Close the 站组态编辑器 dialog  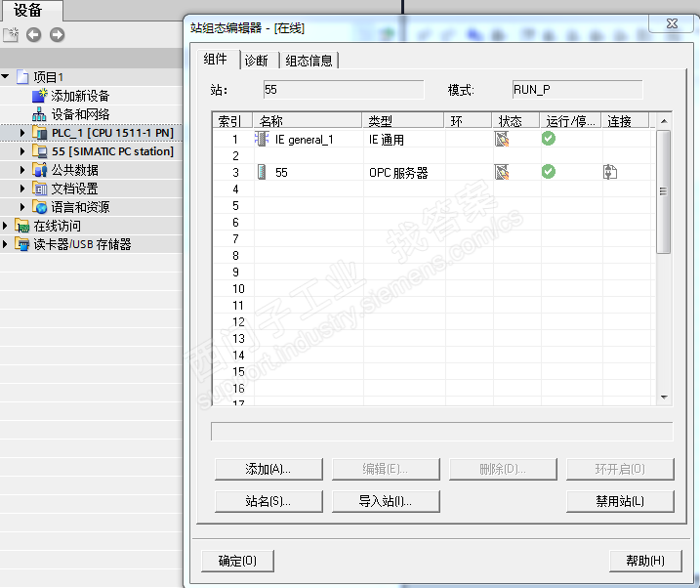(x=672, y=23)
